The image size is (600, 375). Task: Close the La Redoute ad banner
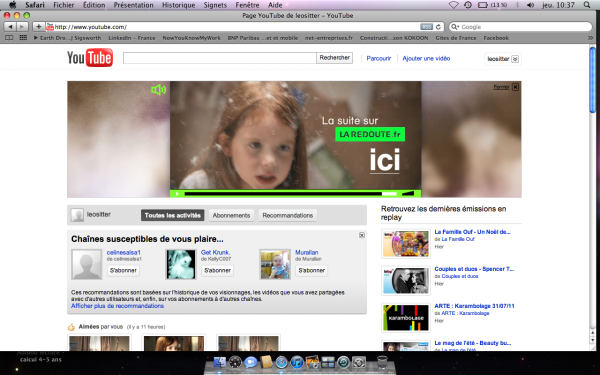(x=515, y=87)
